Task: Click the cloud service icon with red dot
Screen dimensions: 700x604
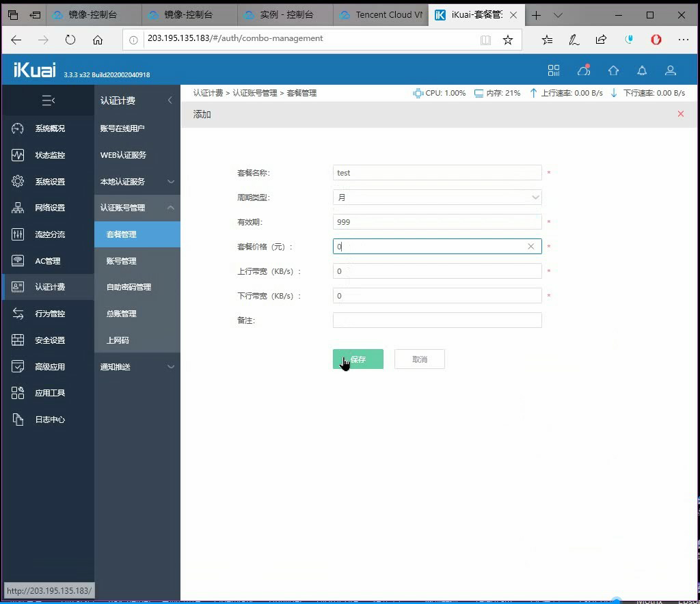Action: click(x=583, y=70)
